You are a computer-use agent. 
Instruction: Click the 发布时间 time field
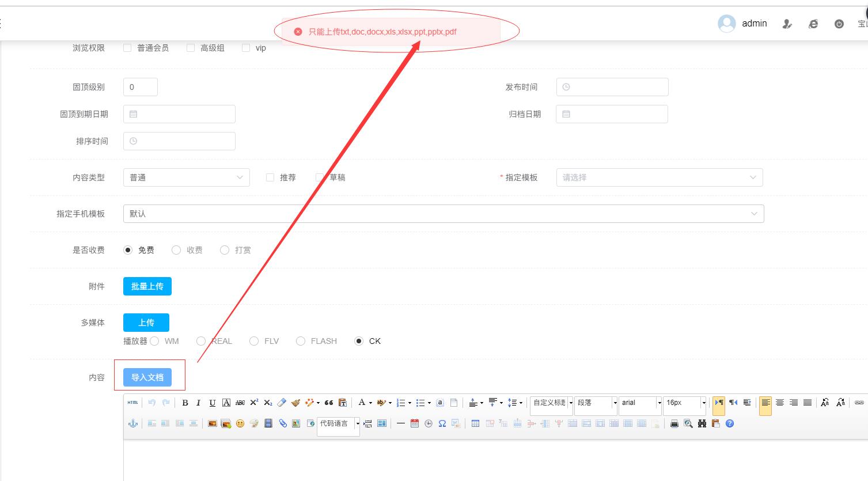tap(612, 87)
